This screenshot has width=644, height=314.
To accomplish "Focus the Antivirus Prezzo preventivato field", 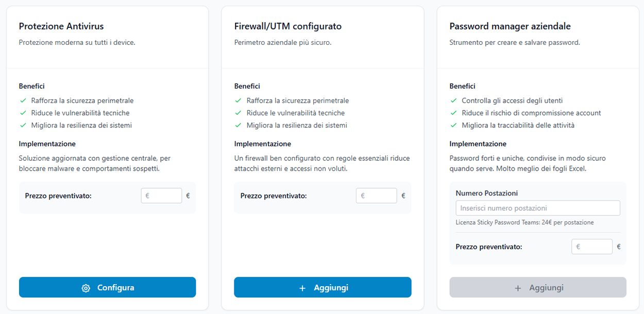I will click(x=161, y=196).
